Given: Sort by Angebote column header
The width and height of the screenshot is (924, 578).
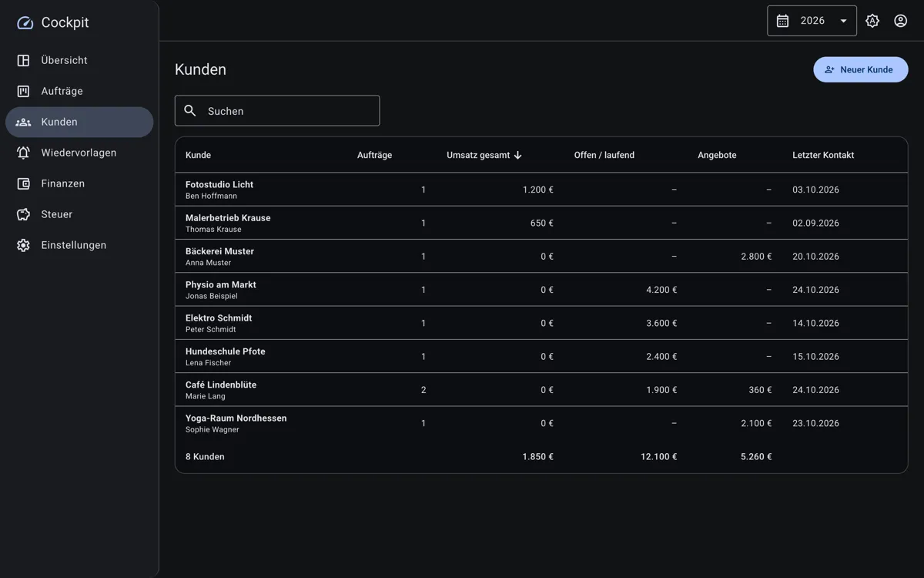Looking at the screenshot, I should click(x=717, y=155).
